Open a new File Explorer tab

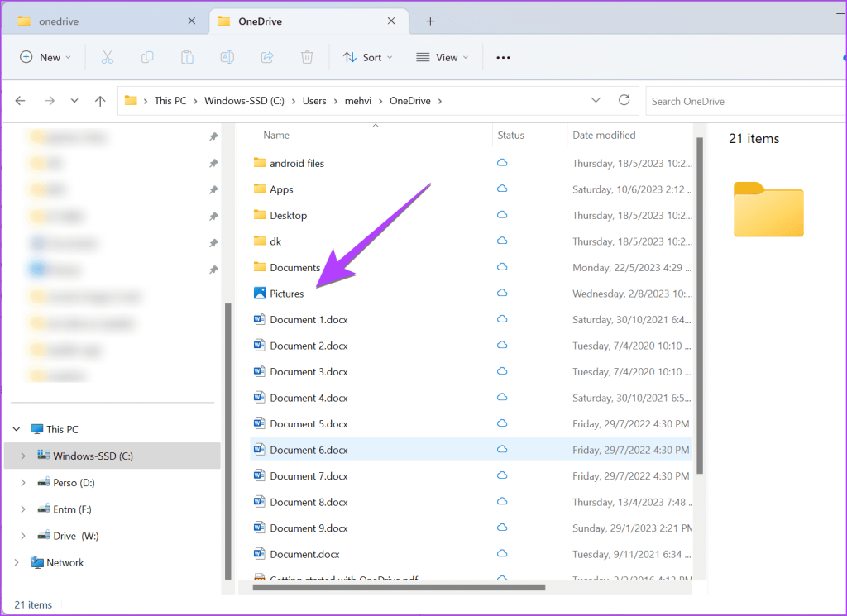coord(430,21)
